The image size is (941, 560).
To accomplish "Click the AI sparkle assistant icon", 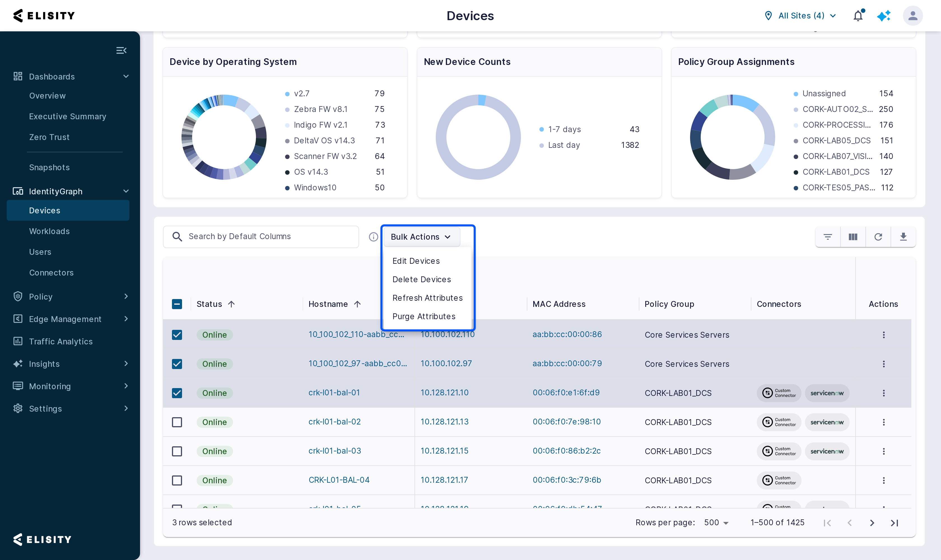I will (884, 16).
